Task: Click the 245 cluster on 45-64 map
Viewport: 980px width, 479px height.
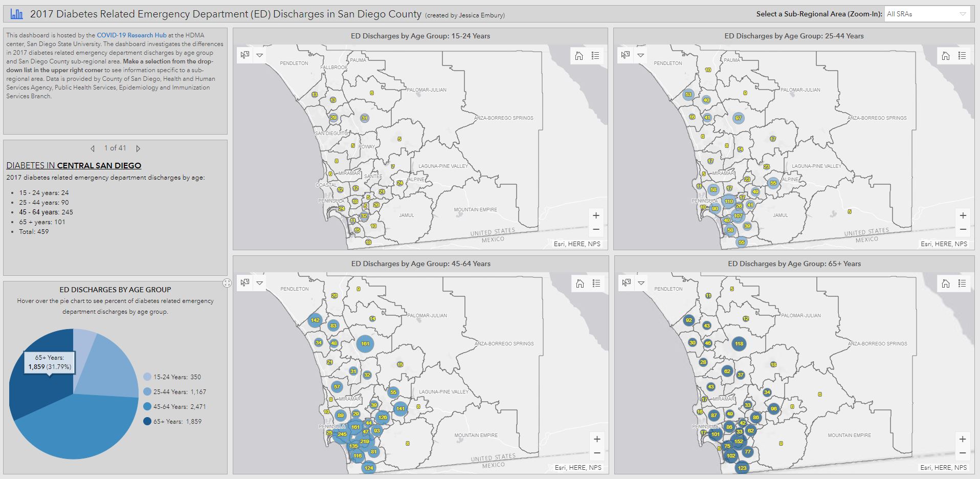Action: point(342,434)
